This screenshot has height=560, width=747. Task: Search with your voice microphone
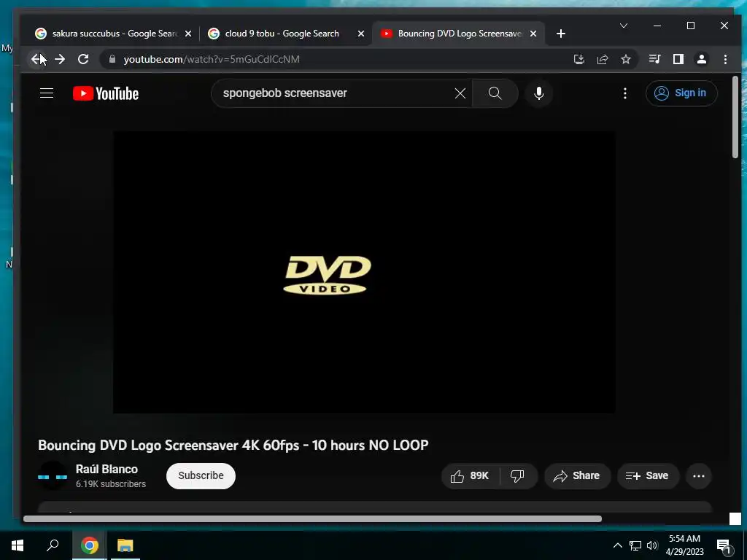[x=539, y=93]
